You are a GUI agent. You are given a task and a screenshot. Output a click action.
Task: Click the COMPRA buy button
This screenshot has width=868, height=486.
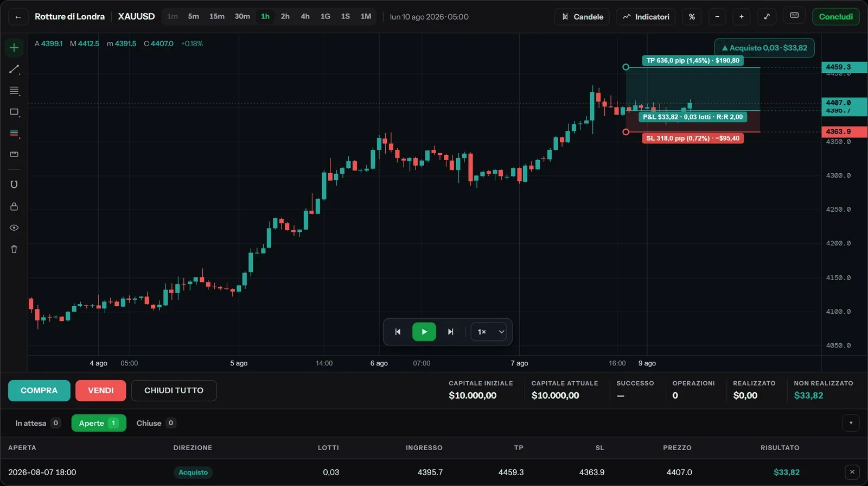coord(39,390)
